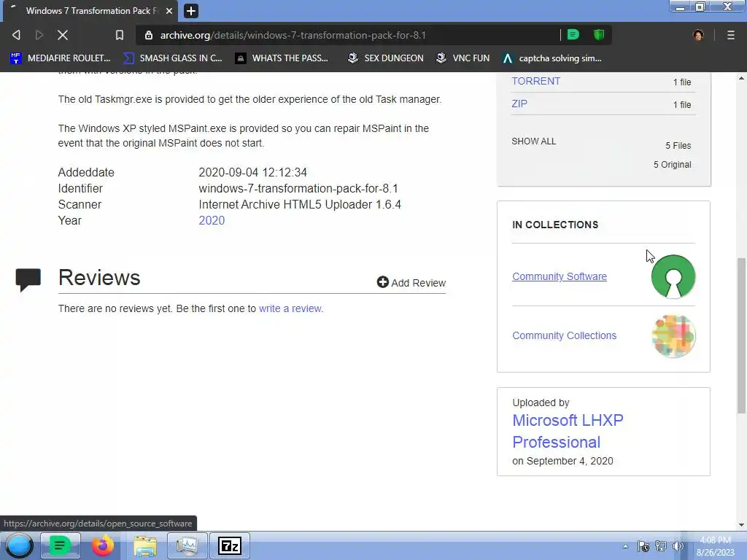Screen dimensions: 747x560
Task: Launch Firefox from the taskbar
Action: click(103, 545)
